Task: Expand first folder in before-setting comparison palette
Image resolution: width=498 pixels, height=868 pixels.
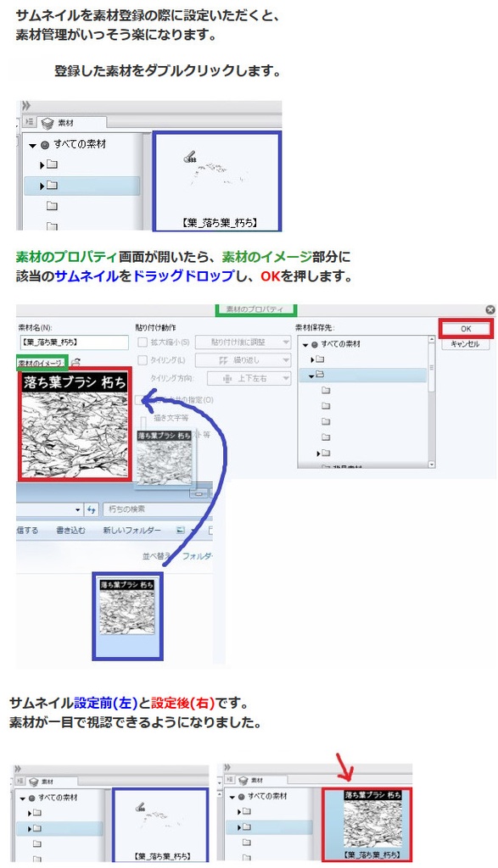Action: pyautogui.click(x=30, y=813)
